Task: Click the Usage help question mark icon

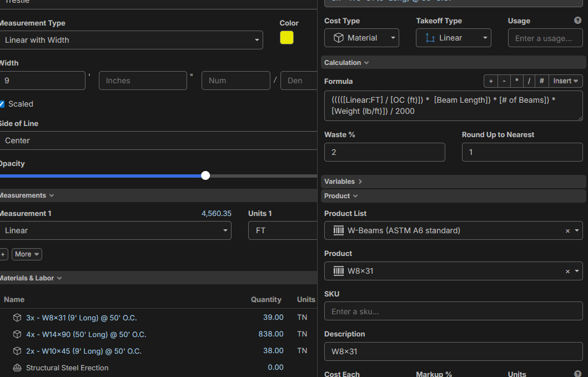Action: click(577, 21)
